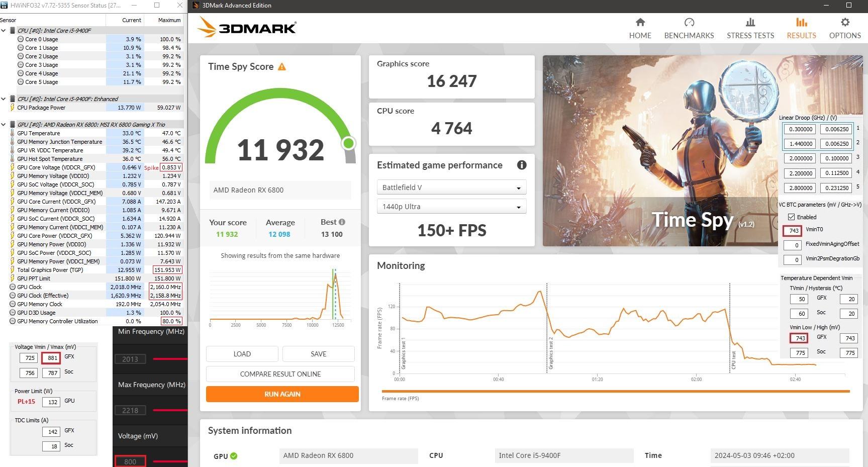Switch to the BENCHMARKS tab
The width and height of the screenshot is (868, 467).
(689, 28)
